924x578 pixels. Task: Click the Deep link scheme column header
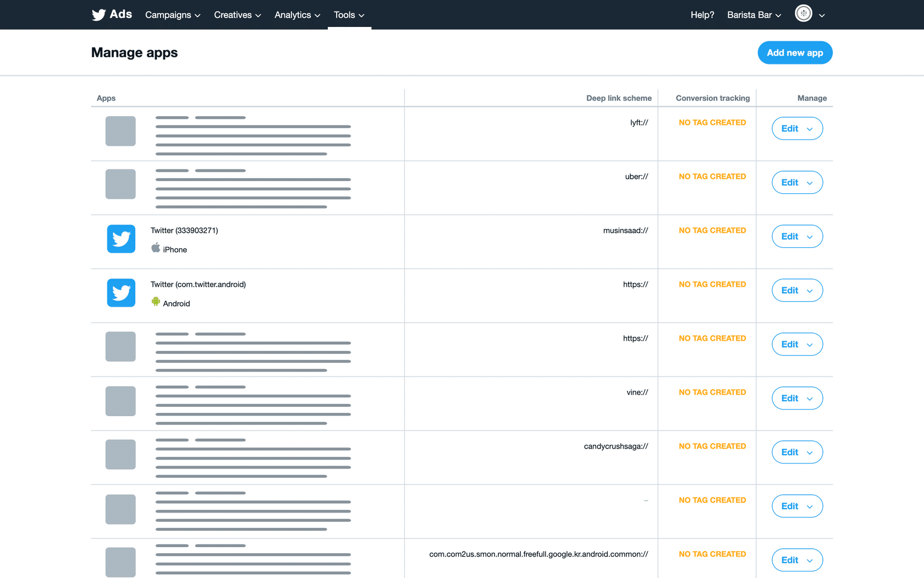tap(619, 98)
